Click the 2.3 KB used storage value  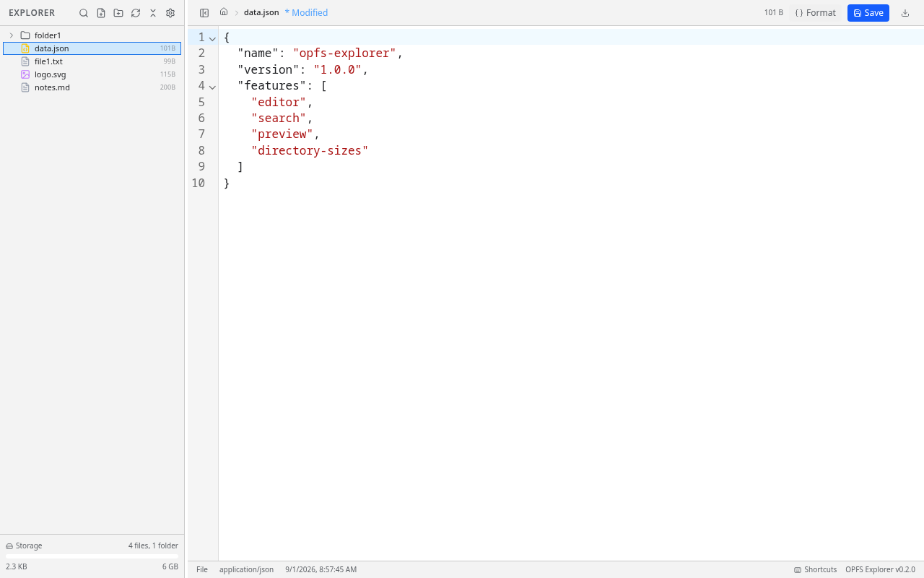point(17,567)
